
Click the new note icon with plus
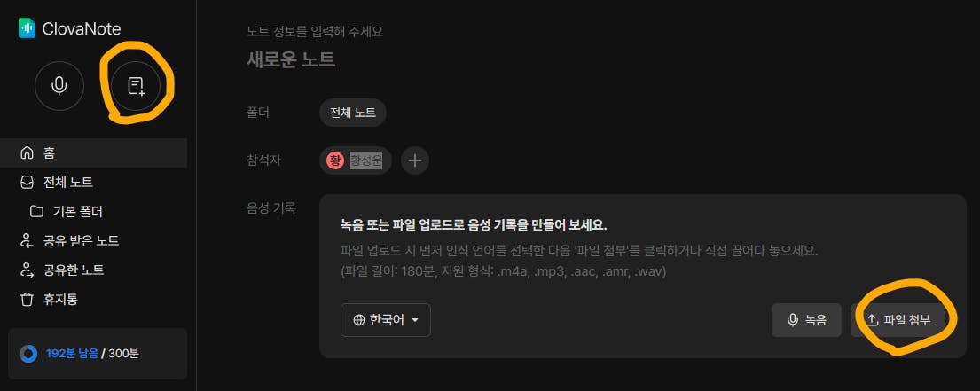[136, 86]
